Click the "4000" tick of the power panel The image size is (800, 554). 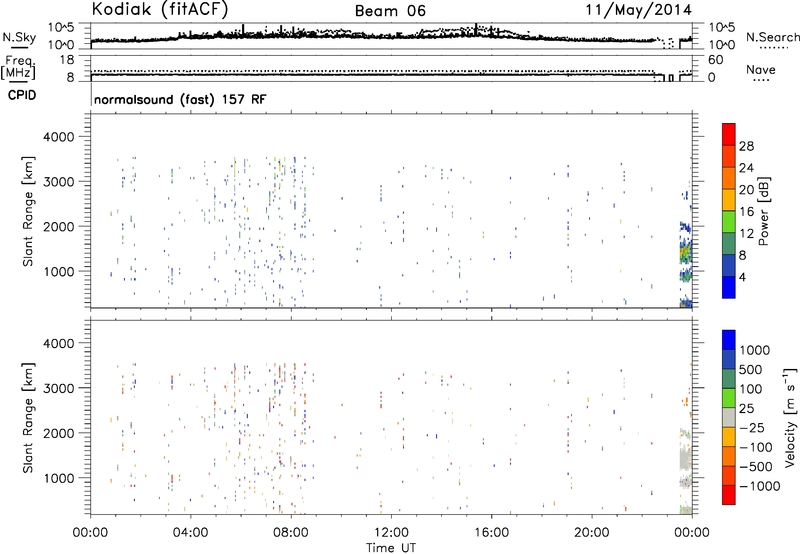click(58, 137)
